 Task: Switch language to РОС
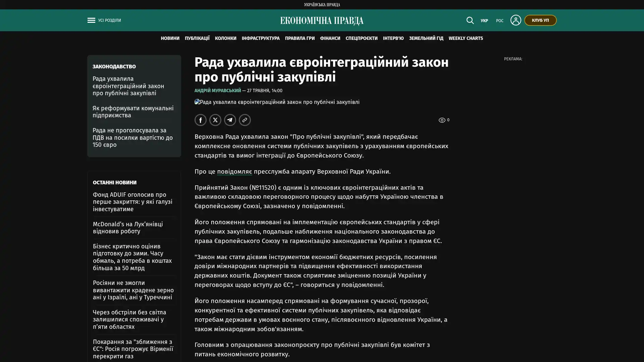499,21
